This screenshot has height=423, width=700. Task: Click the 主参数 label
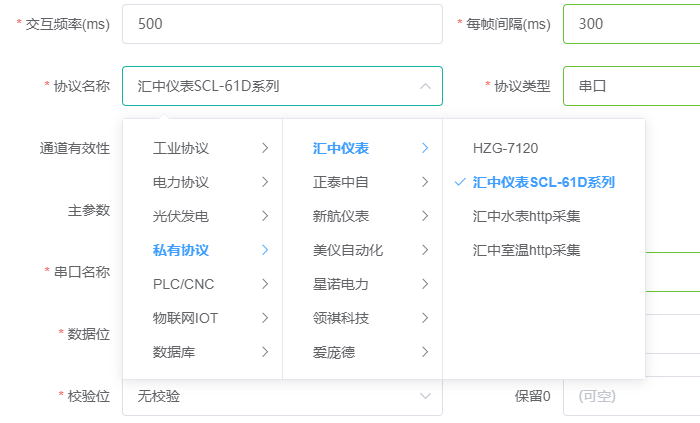[89, 210]
